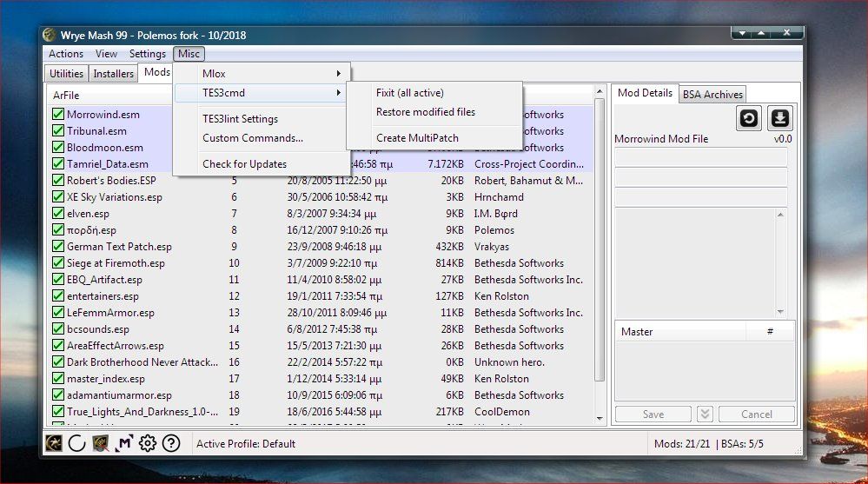Sort by the ArFile column header
The image size is (868, 484).
[x=110, y=96]
